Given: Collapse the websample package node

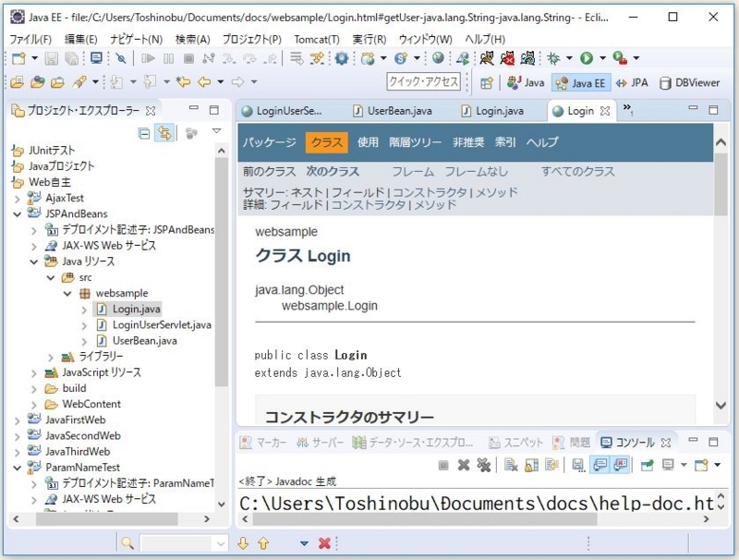Looking at the screenshot, I should point(67,294).
